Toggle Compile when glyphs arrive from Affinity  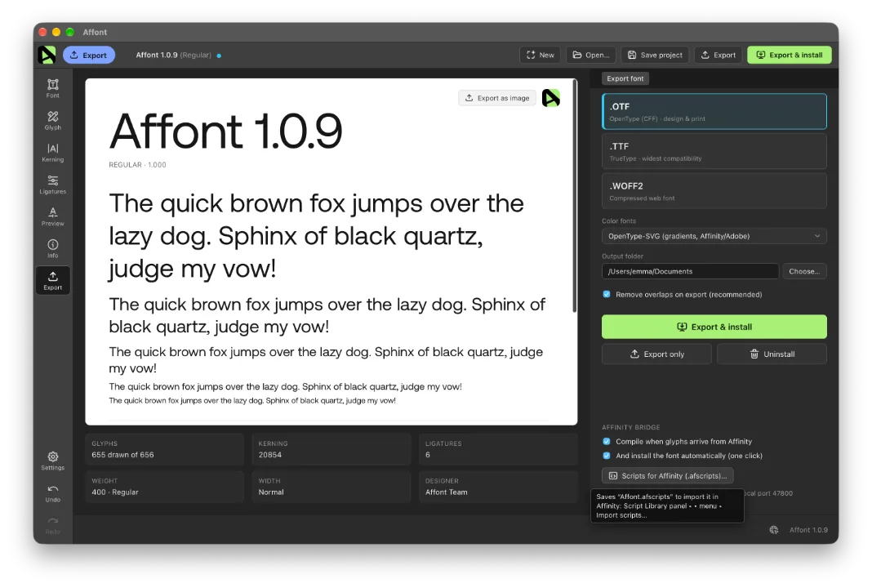tap(607, 441)
